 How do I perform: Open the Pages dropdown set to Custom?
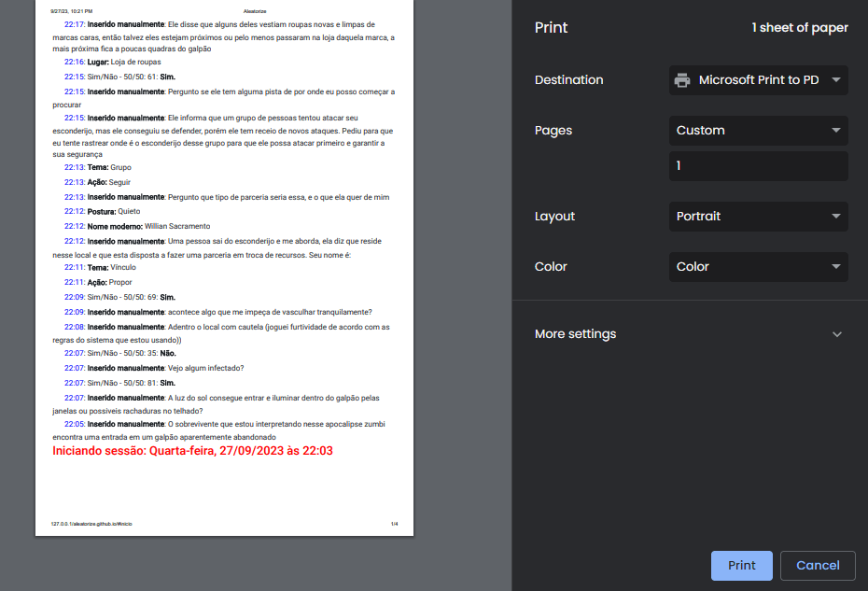758,131
